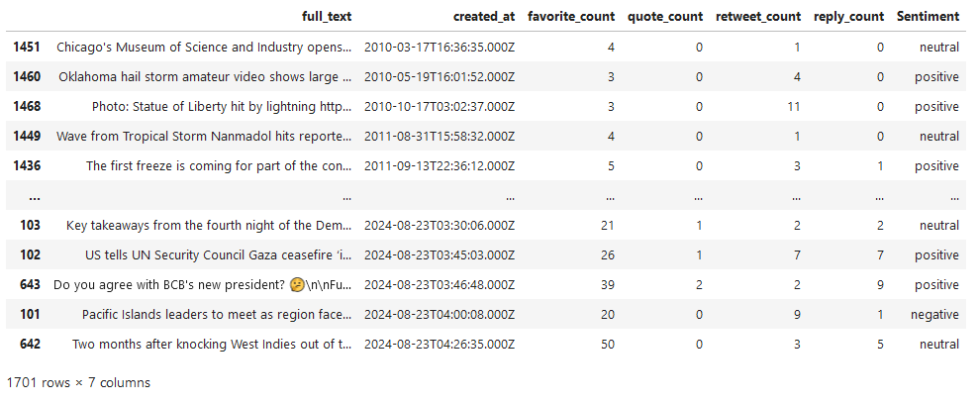The image size is (980, 404).
Task: Select row index 643
Action: pos(30,284)
